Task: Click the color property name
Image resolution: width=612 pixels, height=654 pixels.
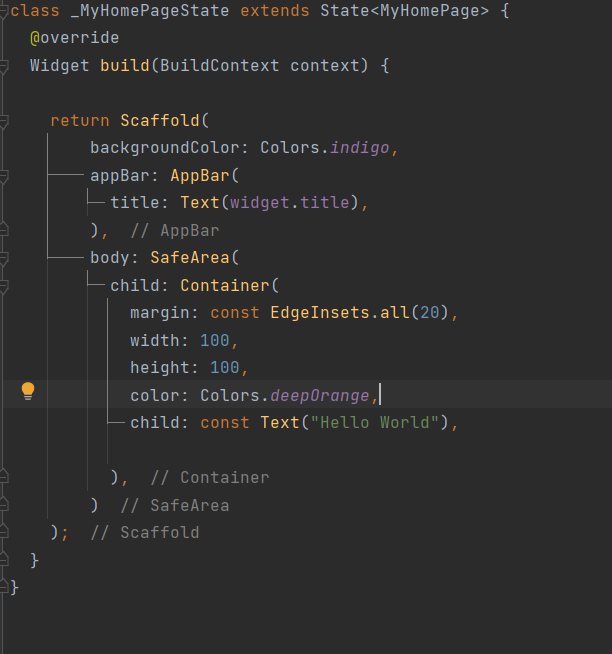Action: [154, 395]
